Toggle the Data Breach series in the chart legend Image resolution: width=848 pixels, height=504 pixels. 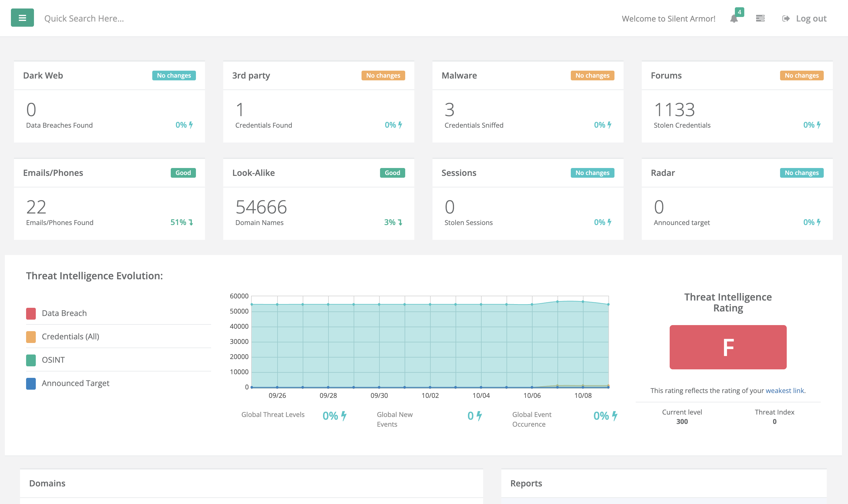pyautogui.click(x=64, y=313)
